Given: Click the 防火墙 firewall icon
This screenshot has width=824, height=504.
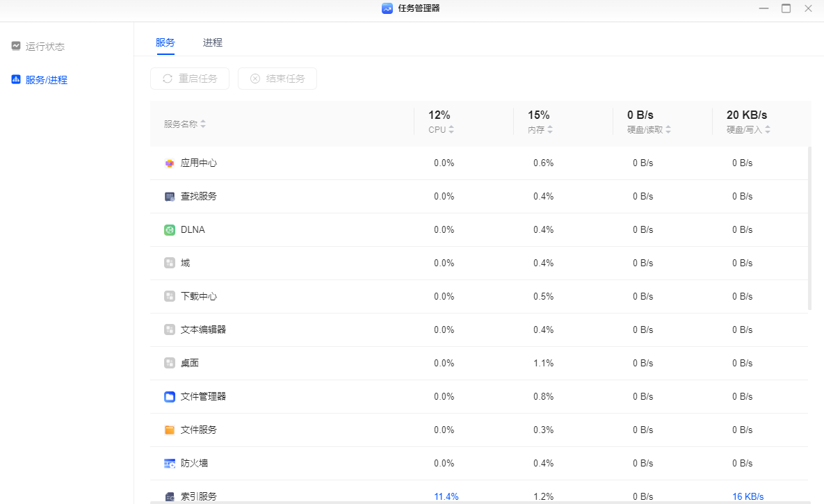Looking at the screenshot, I should click(169, 463).
